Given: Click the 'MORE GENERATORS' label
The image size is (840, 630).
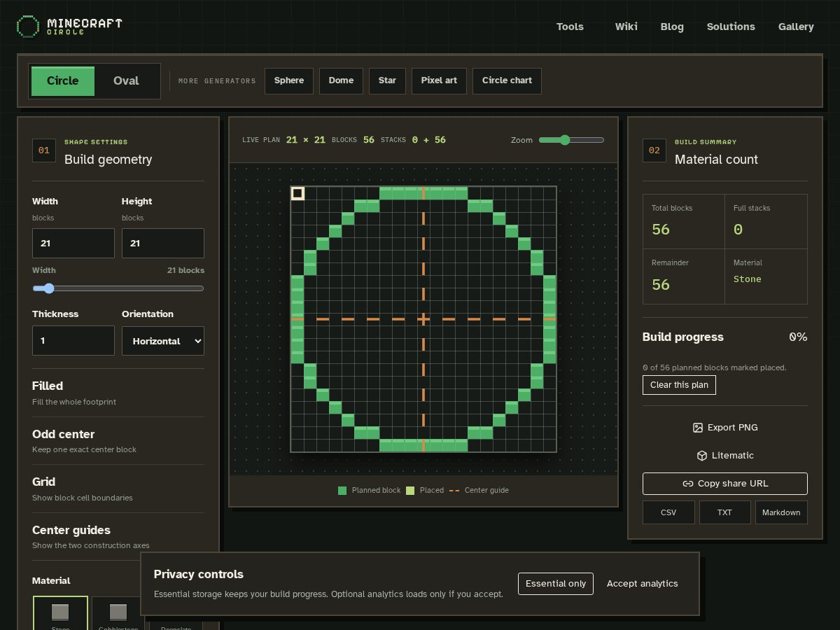Looking at the screenshot, I should click(x=217, y=81).
